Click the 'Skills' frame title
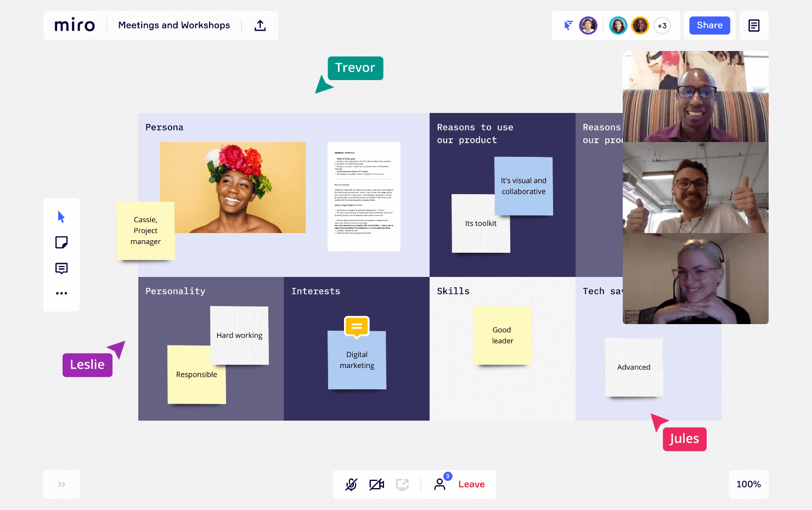 click(x=453, y=291)
